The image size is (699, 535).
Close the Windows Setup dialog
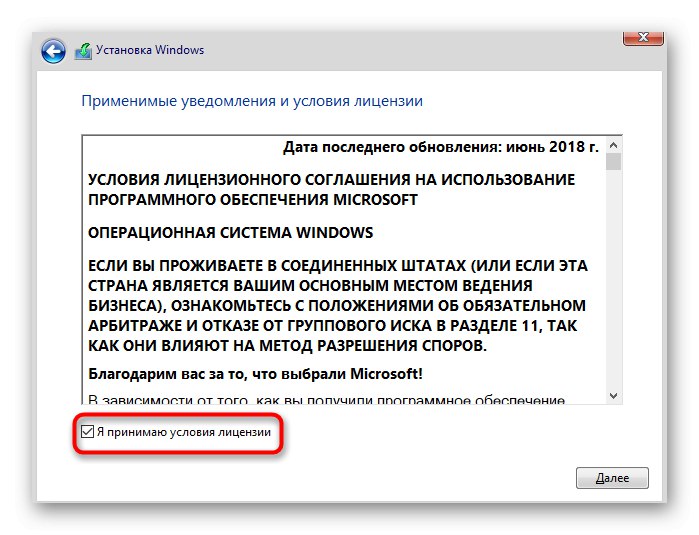(x=643, y=38)
